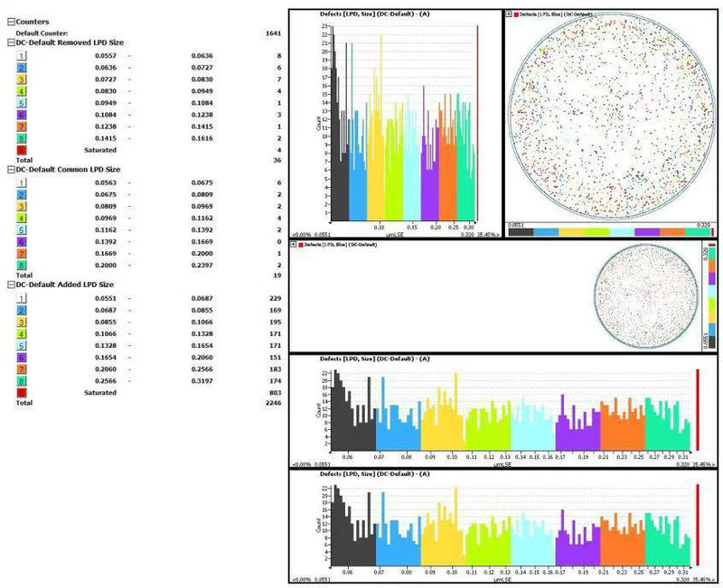Collapse the Counters section
This screenshot has height=588, width=723.
click(11, 22)
